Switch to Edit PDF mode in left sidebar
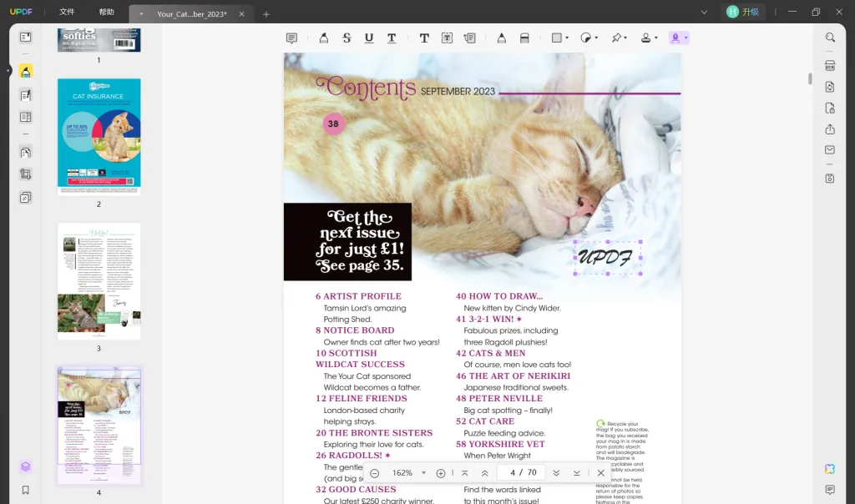This screenshot has height=504, width=855. click(25, 95)
